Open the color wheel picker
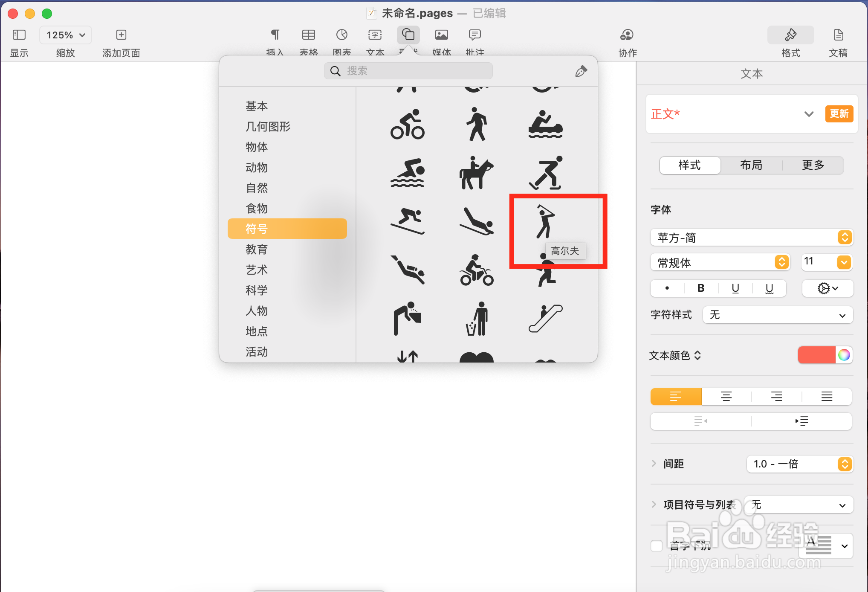868x592 pixels. coord(844,355)
